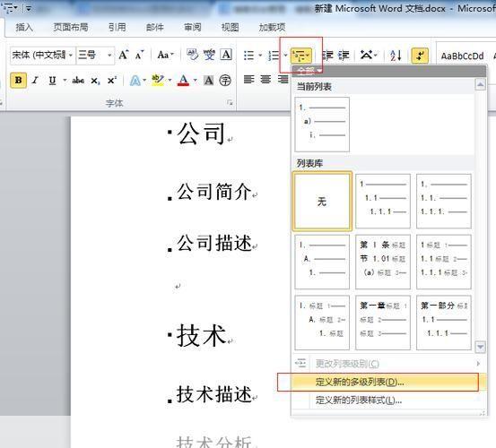Click the Grow Font icon
496x448 pixels.
point(124,55)
